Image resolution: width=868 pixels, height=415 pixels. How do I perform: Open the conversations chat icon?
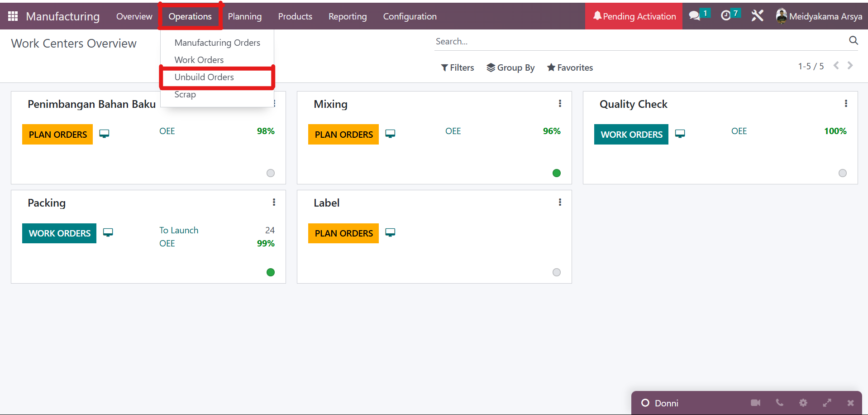694,16
